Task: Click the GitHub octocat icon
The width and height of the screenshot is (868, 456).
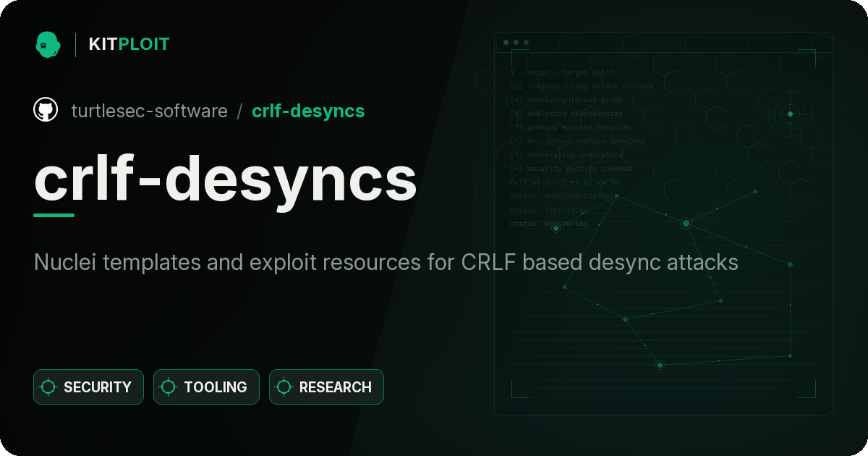Action: click(46, 110)
